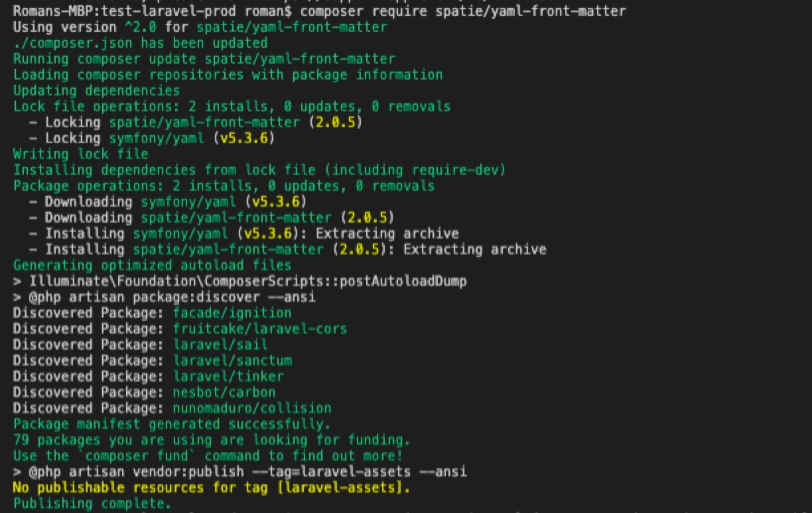
Task: Click the 'Locking symfony/yaml (v5.3.6)' line
Action: point(153,139)
